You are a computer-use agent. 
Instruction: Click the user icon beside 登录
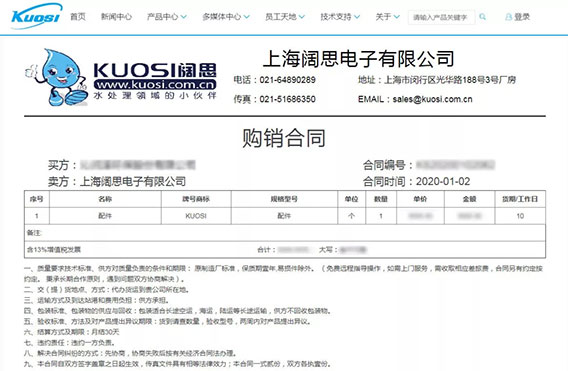509,17
